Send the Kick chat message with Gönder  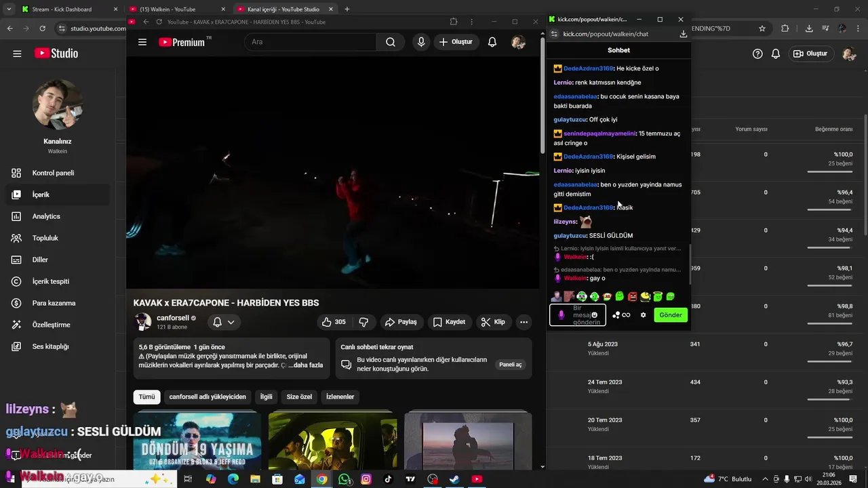[x=671, y=314]
